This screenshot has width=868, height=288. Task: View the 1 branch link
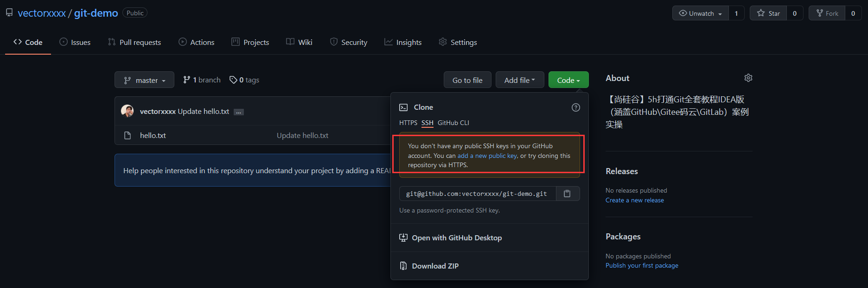202,80
